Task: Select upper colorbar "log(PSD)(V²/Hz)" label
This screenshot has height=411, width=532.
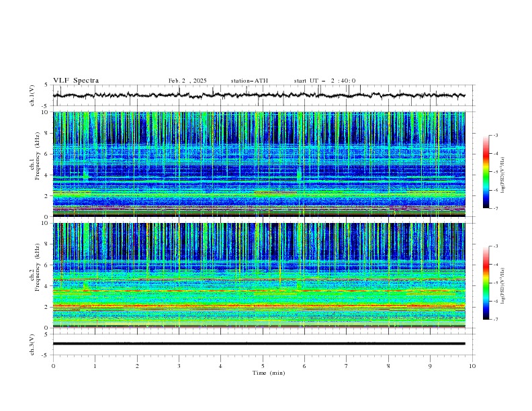Action: (503, 175)
